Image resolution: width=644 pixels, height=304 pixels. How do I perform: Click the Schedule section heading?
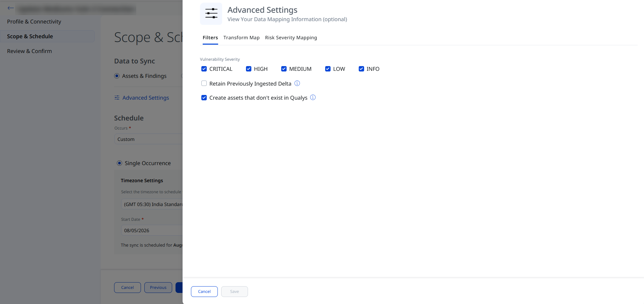(129, 118)
